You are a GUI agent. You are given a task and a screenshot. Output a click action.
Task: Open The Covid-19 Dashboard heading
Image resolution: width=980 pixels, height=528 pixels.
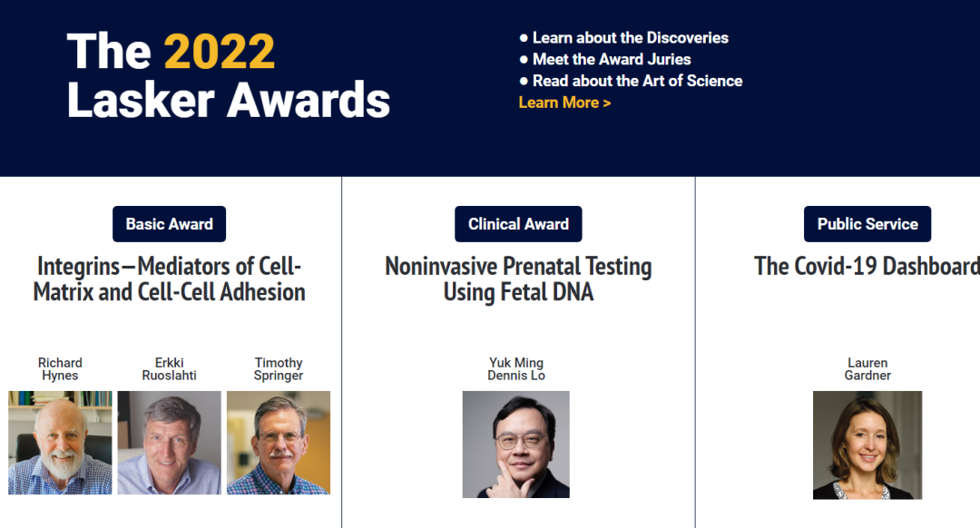coord(867,267)
